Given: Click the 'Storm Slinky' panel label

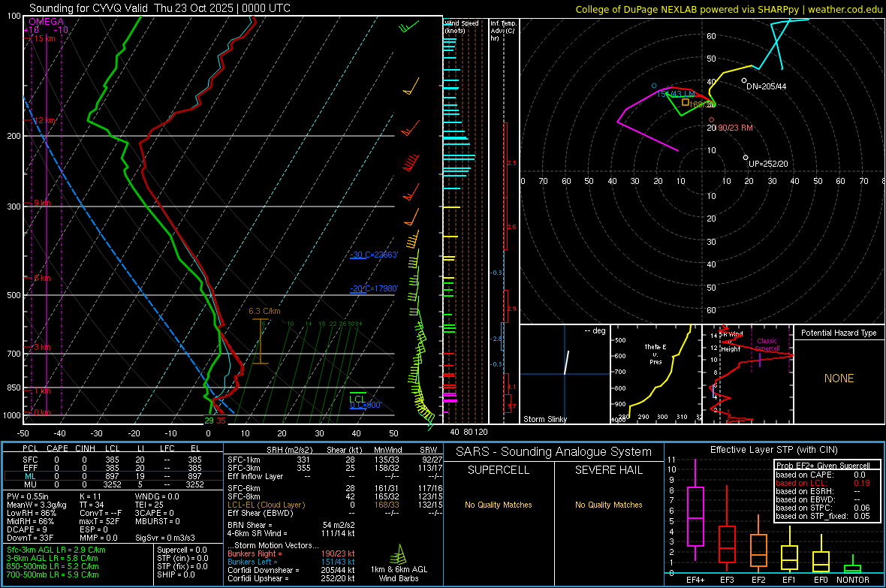Looking at the screenshot, I should pos(544,419).
